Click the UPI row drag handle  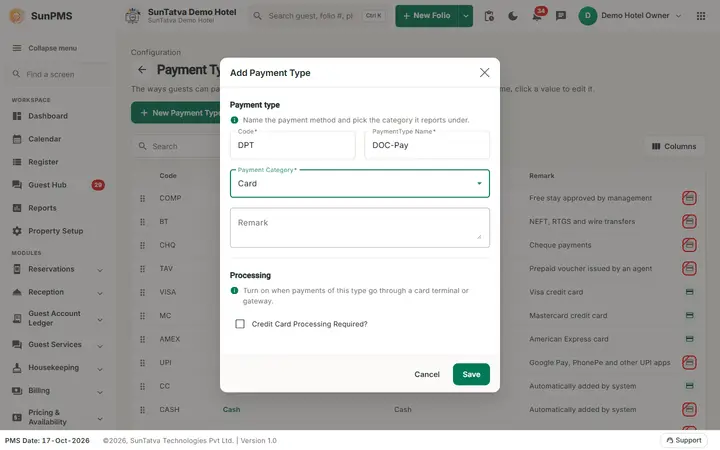(142, 363)
